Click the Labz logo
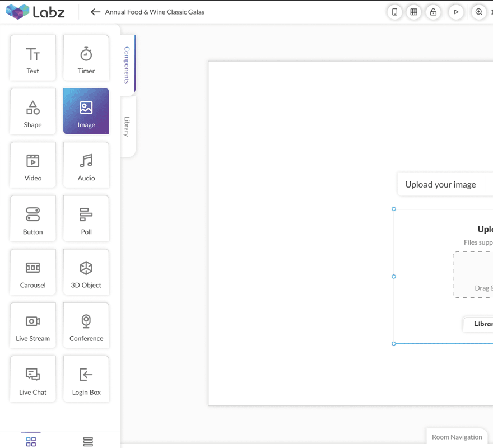493x448 pixels. (35, 12)
